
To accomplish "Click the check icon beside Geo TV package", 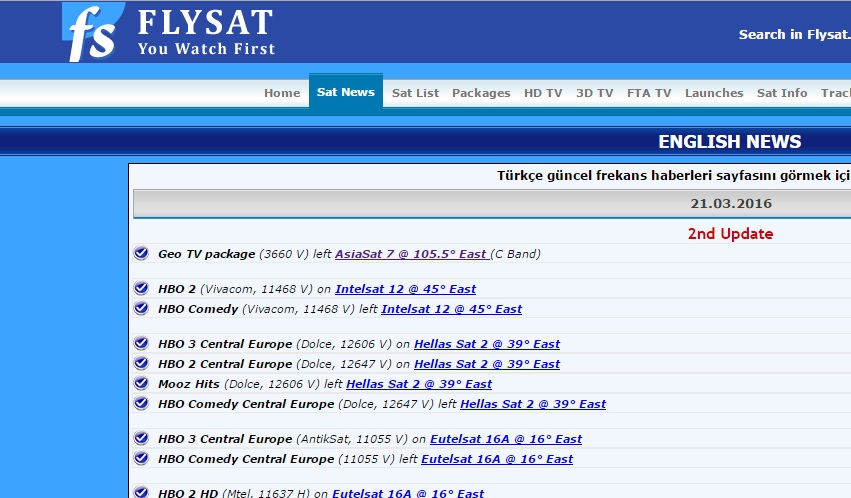I will pos(142,253).
